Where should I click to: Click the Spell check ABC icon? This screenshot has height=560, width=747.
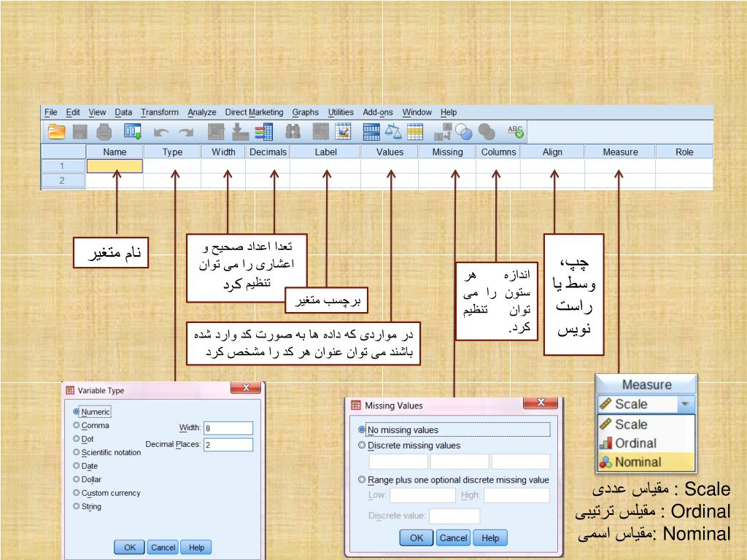516,131
